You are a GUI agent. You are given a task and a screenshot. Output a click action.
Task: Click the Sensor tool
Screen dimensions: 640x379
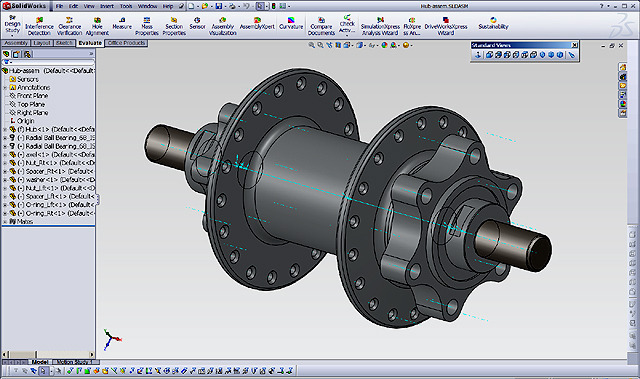pyautogui.click(x=197, y=23)
